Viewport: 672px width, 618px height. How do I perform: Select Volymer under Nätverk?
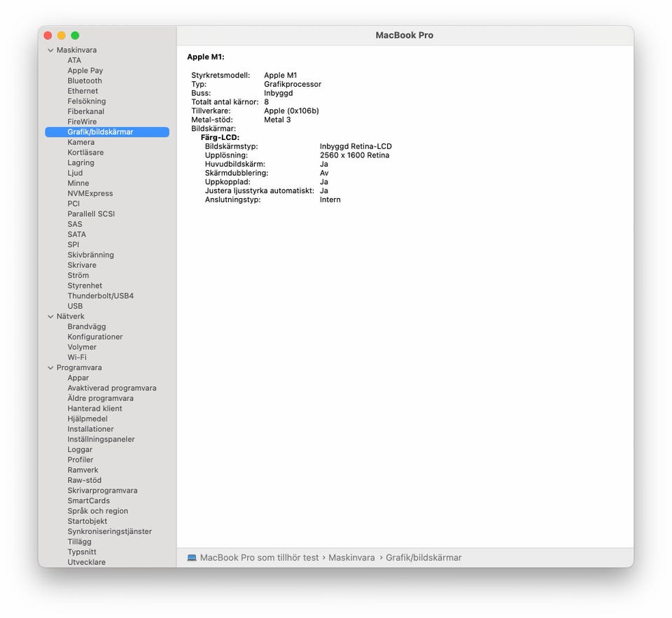pos(82,347)
